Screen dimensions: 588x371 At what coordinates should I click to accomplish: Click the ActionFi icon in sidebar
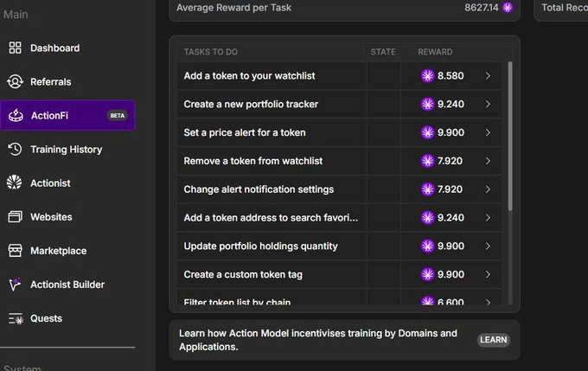(16, 115)
